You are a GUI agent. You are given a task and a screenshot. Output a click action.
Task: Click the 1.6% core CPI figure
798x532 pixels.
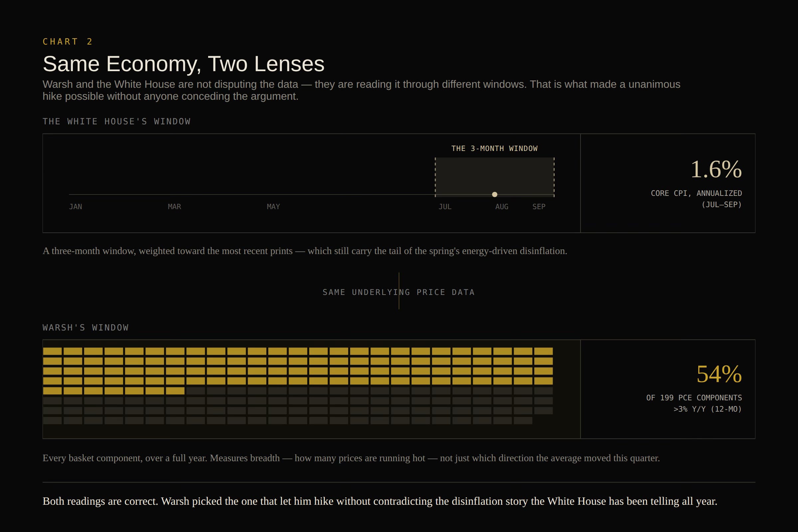[x=716, y=169]
